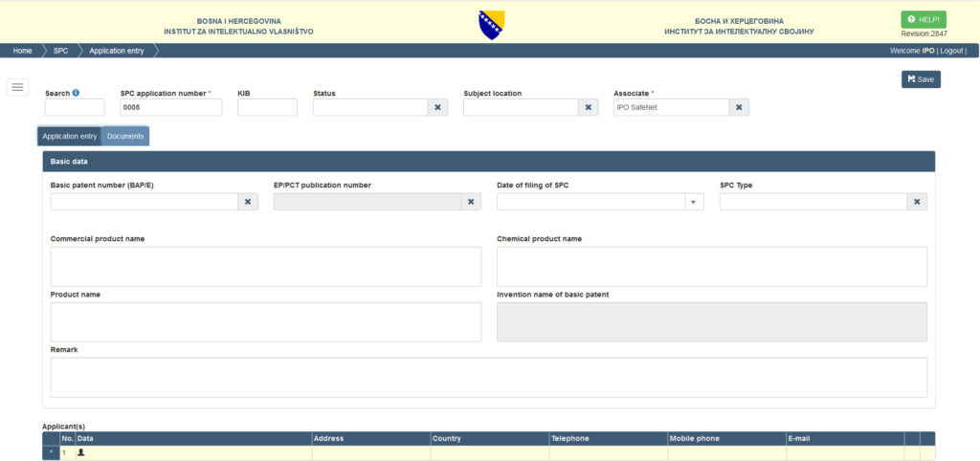Clear the SPC Type field

click(x=917, y=202)
